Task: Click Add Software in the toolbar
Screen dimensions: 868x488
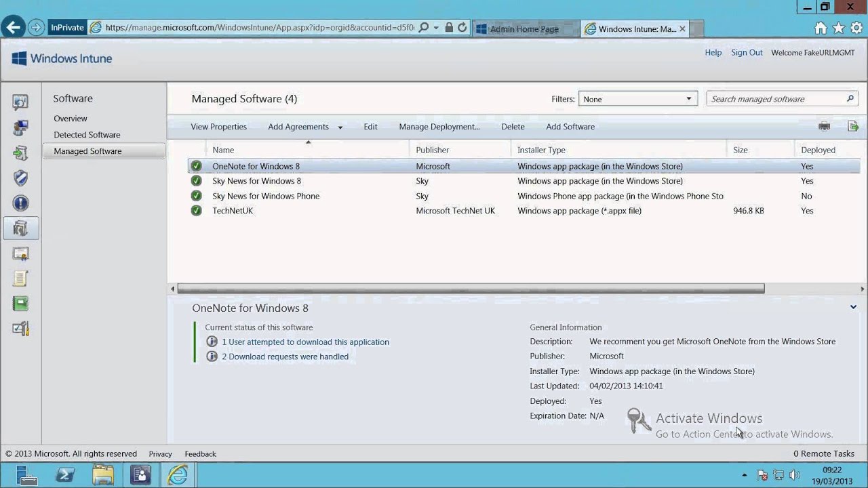Action: click(x=570, y=127)
